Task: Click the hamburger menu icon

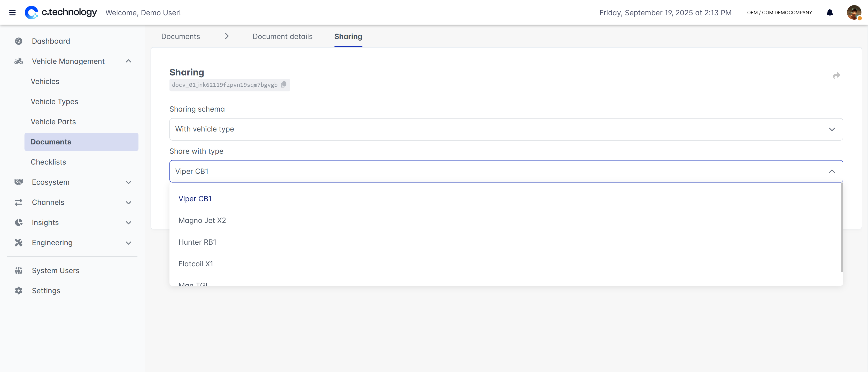Action: pyautogui.click(x=12, y=13)
